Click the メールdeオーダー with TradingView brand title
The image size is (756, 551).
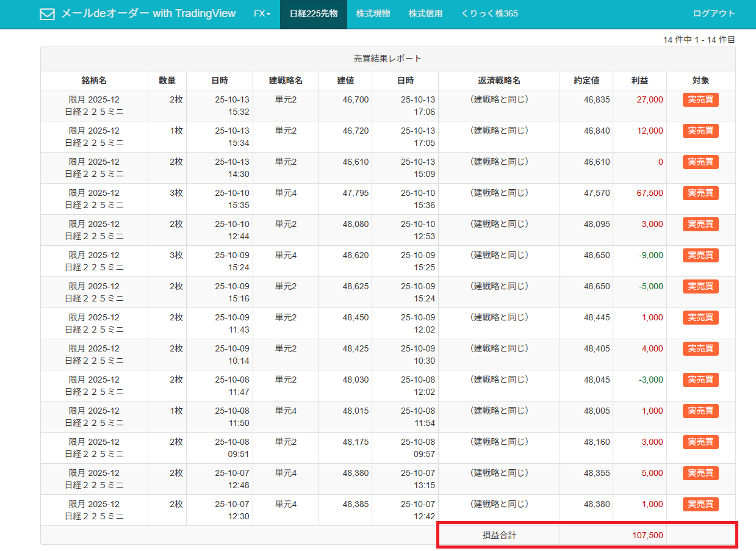pyautogui.click(x=148, y=13)
